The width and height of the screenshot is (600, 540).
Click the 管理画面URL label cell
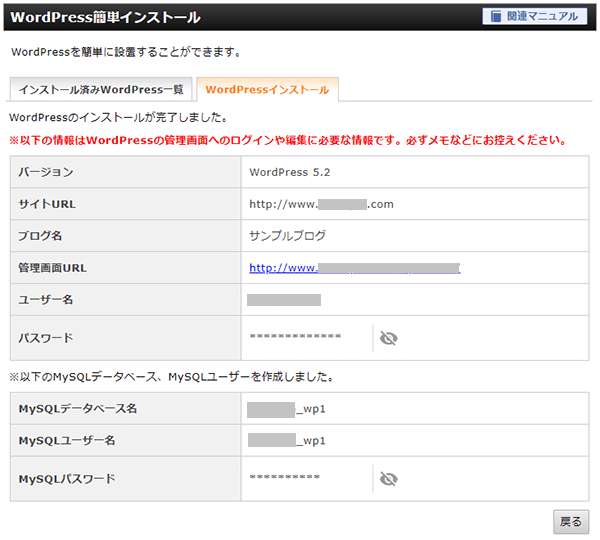[x=126, y=268]
